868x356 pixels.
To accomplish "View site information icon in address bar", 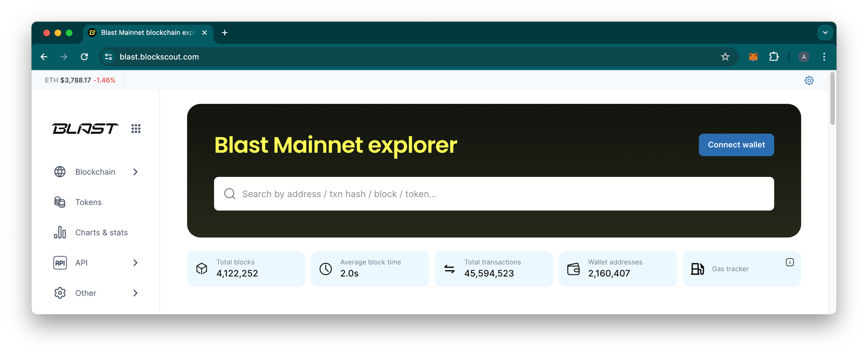I will [x=108, y=57].
